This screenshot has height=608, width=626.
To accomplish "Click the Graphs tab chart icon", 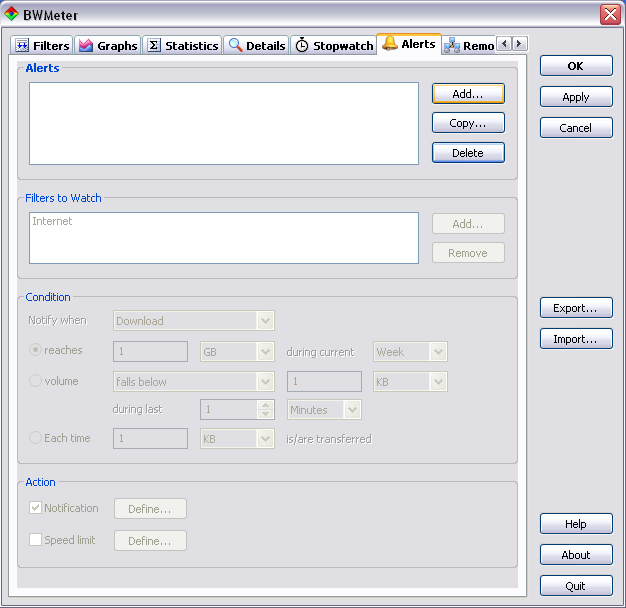I will (86, 46).
